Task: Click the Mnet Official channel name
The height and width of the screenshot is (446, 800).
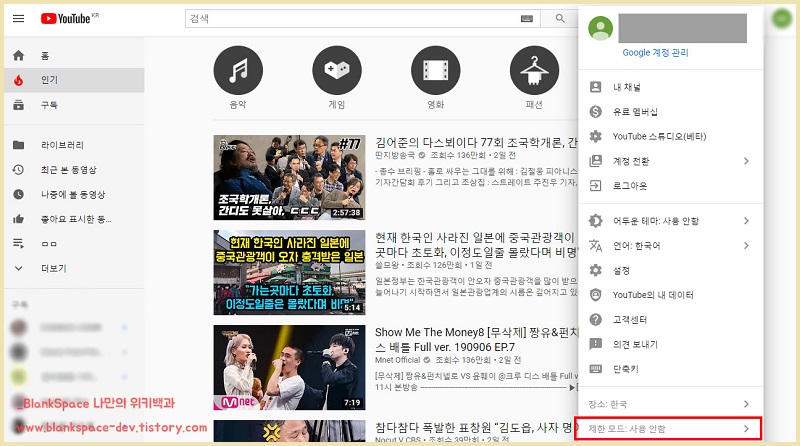Action: tap(397, 360)
